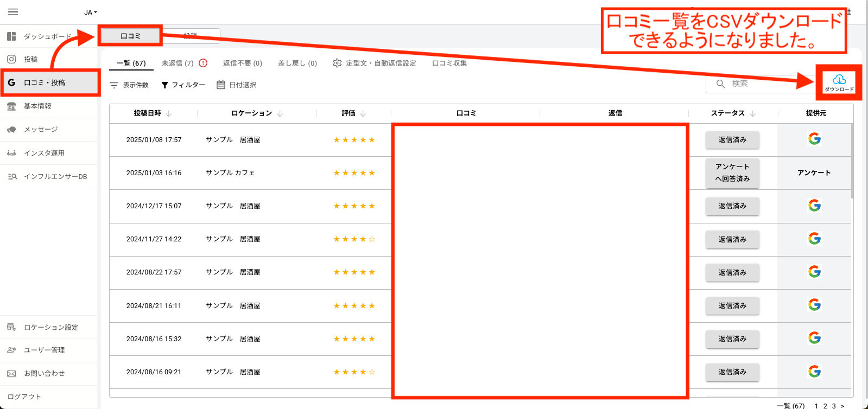Switch to the 口コミ収集 tab
Image resolution: width=868 pixels, height=409 pixels.
pos(449,63)
